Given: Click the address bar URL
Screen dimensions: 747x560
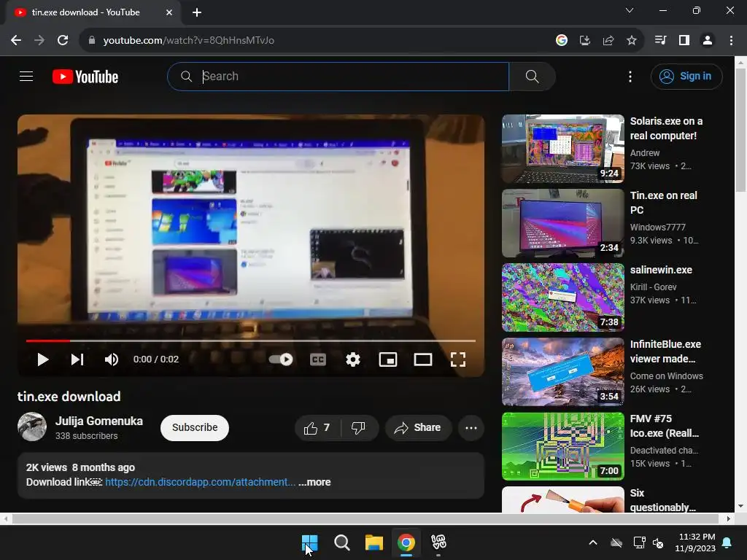Looking at the screenshot, I should click(x=189, y=40).
